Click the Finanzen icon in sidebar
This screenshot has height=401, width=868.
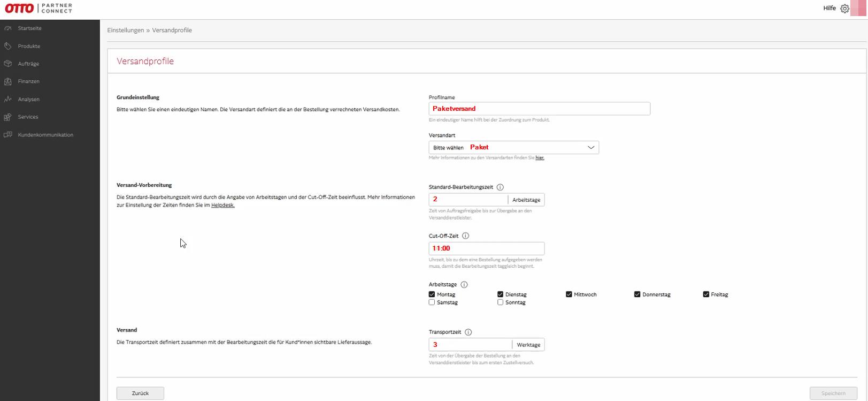click(8, 81)
